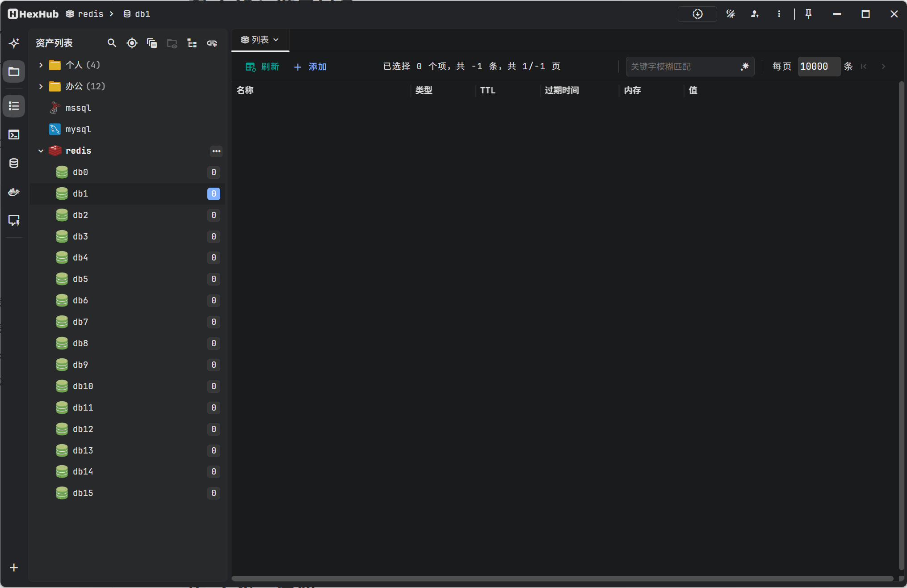907x588 pixels.
Task: Search assets with the magnifier icon
Action: tap(112, 43)
